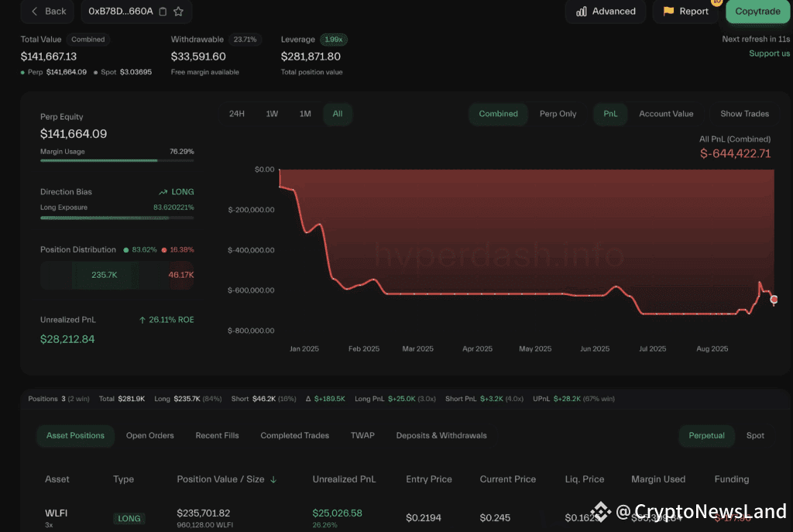Sort by Margin Used column
The width and height of the screenshot is (793, 532).
658,479
